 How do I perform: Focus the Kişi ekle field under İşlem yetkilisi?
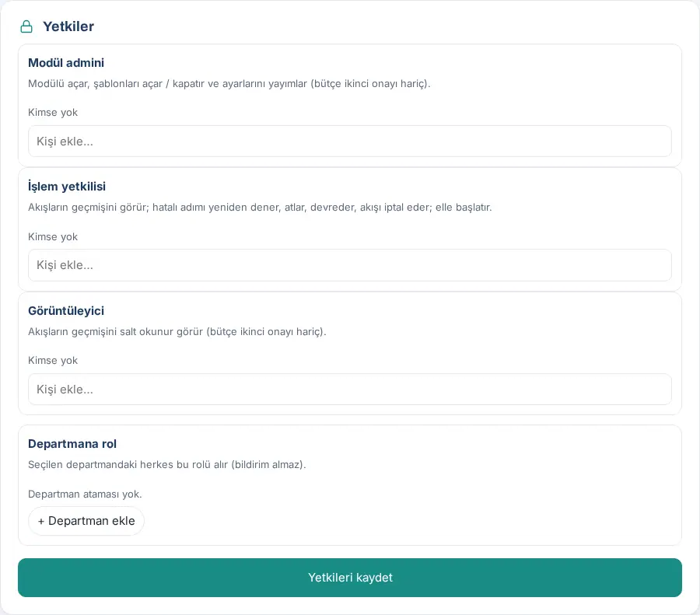tap(349, 265)
